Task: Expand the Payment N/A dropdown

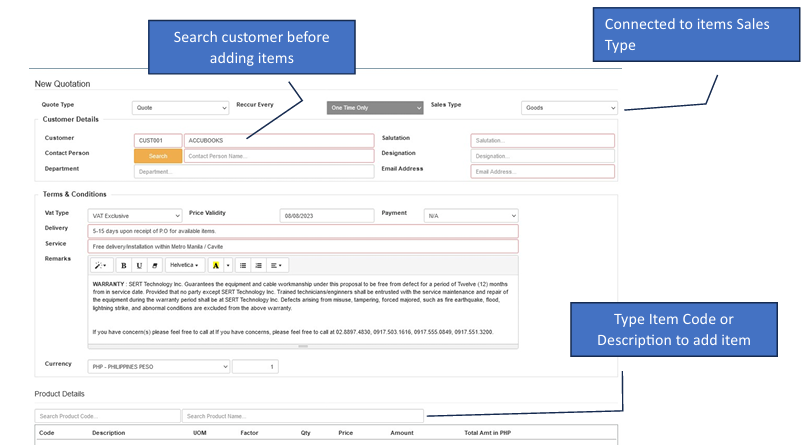Action: [x=471, y=215]
